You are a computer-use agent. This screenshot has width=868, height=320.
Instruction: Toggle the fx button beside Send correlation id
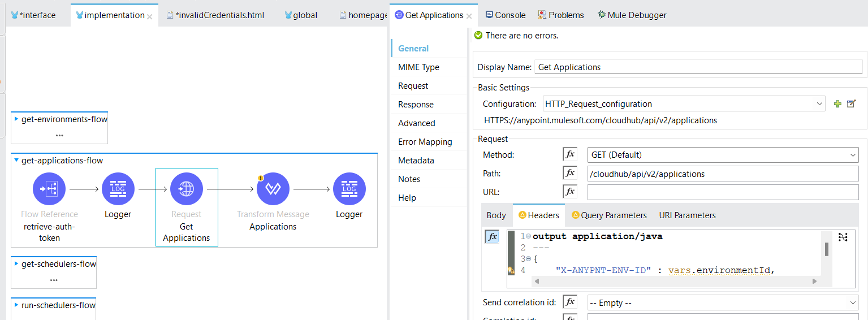(x=570, y=302)
